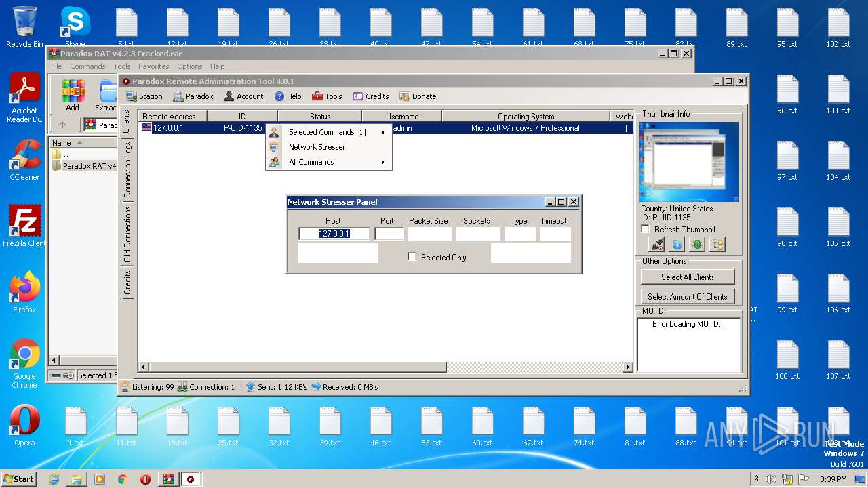Click the taskbar volume speaker icon
The width and height of the screenshot is (868, 488).
(x=772, y=479)
